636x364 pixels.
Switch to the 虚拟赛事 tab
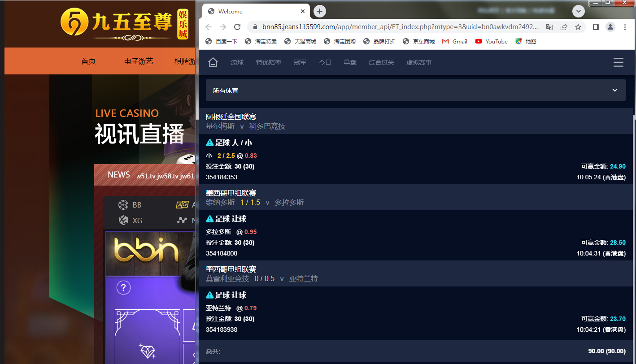[419, 62]
